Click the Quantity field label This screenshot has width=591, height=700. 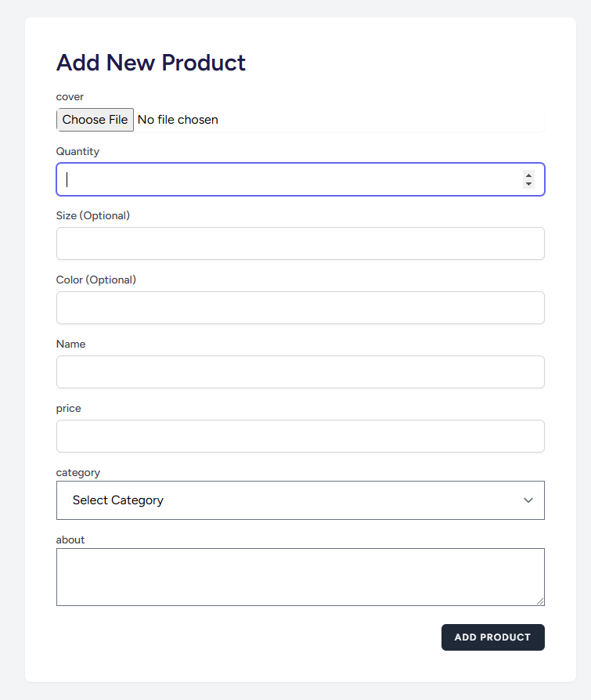(x=77, y=151)
